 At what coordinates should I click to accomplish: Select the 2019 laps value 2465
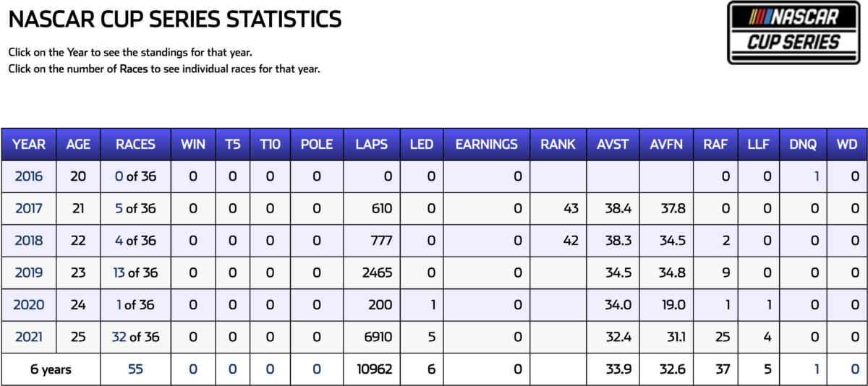[376, 273]
